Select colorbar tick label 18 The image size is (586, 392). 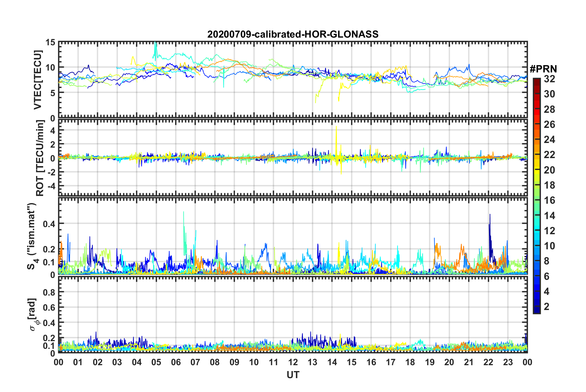(549, 185)
